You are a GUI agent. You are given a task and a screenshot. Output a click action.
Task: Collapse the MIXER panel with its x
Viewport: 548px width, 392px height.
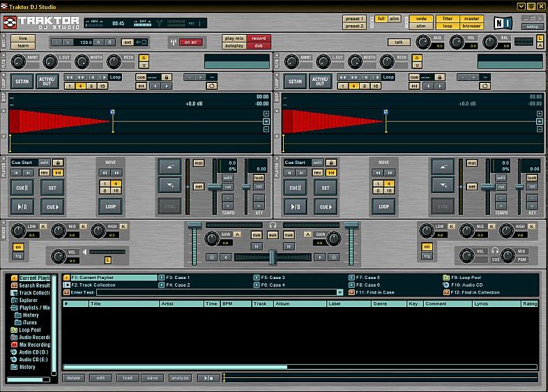click(x=4, y=223)
